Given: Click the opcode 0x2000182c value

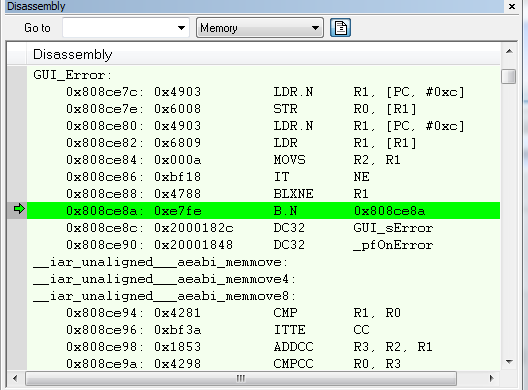Looking at the screenshot, I should pyautogui.click(x=194, y=228).
